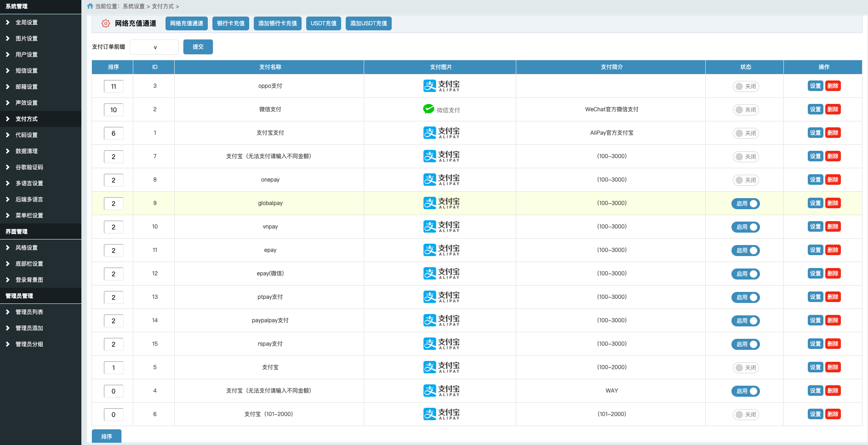Open 用户设置 in the sidebar
This screenshot has width=868, height=445.
click(x=40, y=55)
